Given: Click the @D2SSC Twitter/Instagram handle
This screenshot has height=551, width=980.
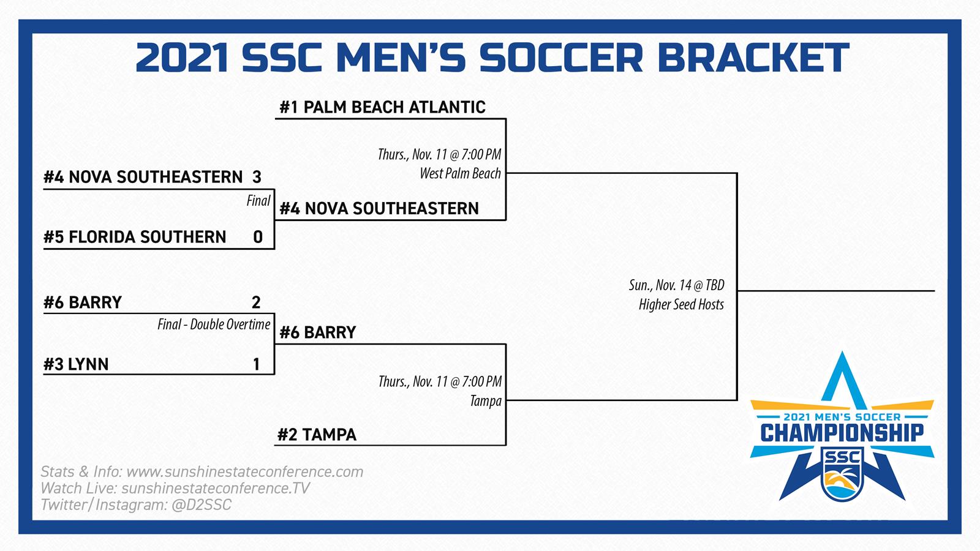Looking at the screenshot, I should [x=202, y=505].
